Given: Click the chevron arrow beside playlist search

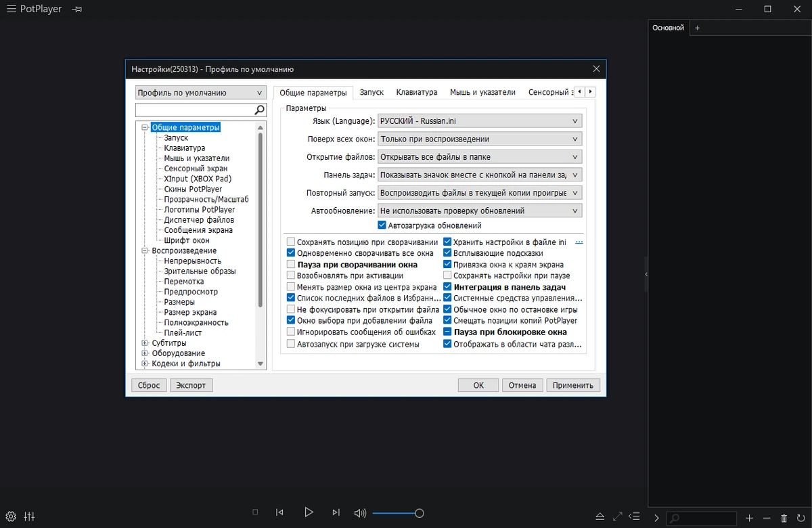Looking at the screenshot, I should coord(656,518).
